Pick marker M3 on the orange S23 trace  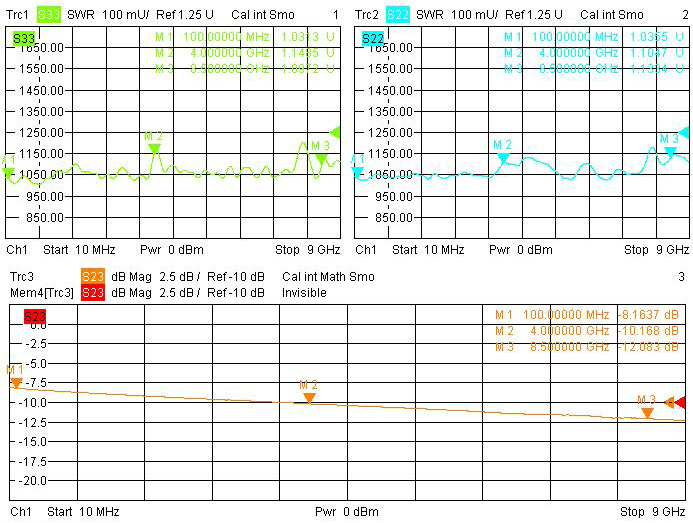click(647, 411)
